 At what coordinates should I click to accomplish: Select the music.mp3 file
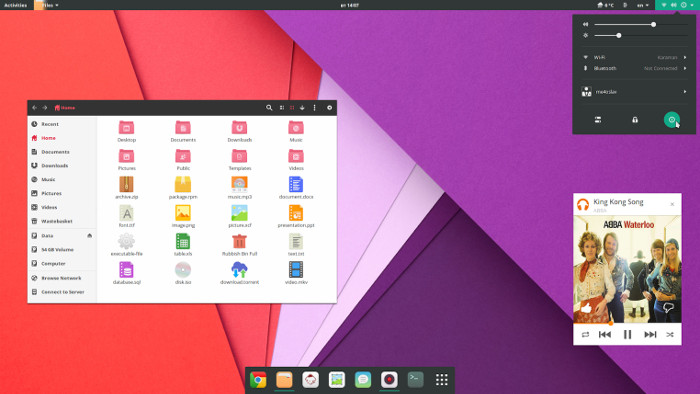239,184
